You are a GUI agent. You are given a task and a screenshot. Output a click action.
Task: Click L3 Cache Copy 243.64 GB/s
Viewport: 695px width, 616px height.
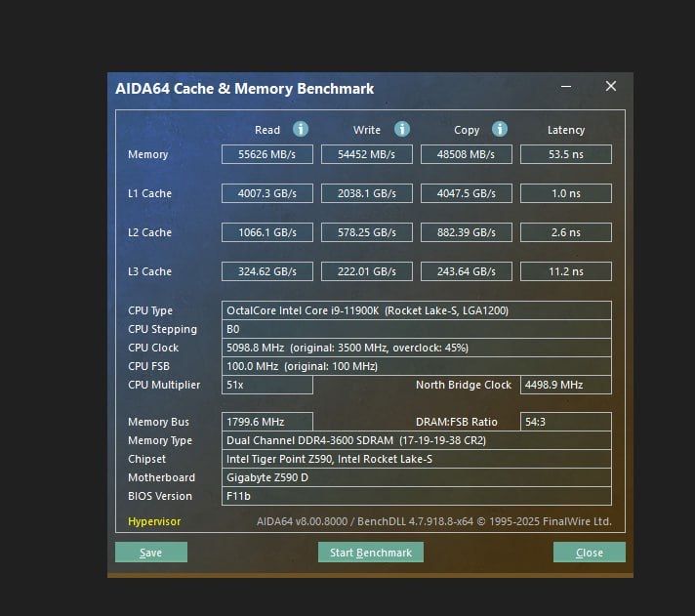tap(467, 271)
